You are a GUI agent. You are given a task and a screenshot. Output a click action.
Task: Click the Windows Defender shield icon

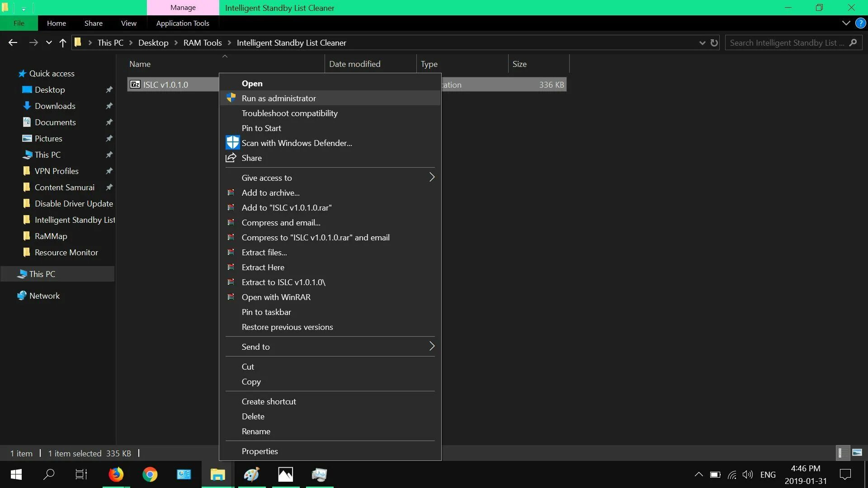pos(232,143)
